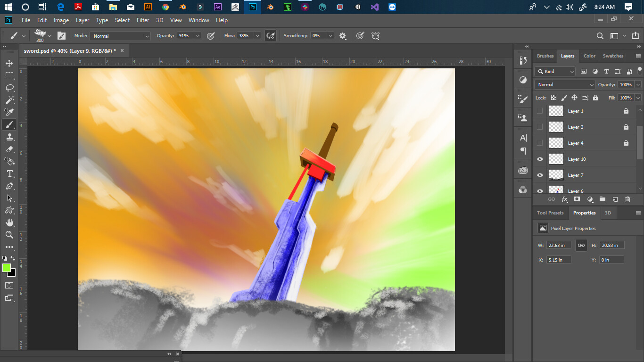Add layer style fx button
This screenshot has height=362, width=644.
(564, 199)
